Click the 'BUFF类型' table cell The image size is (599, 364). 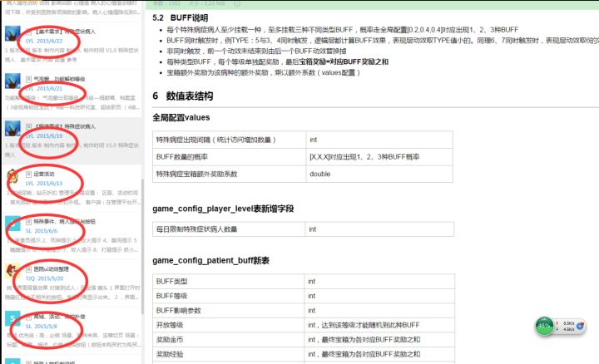click(229, 282)
